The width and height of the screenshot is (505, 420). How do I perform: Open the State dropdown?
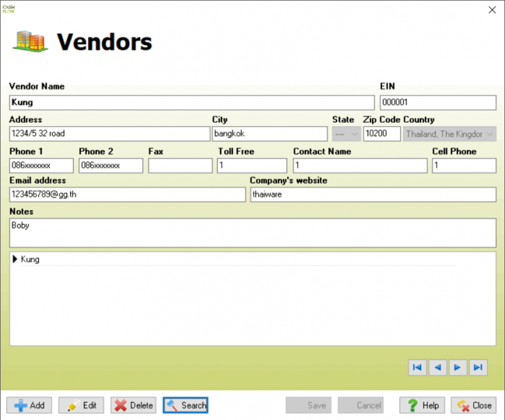click(x=346, y=134)
